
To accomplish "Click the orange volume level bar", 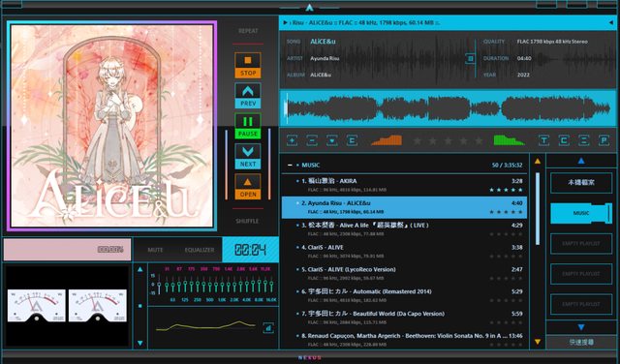I will point(387,140).
